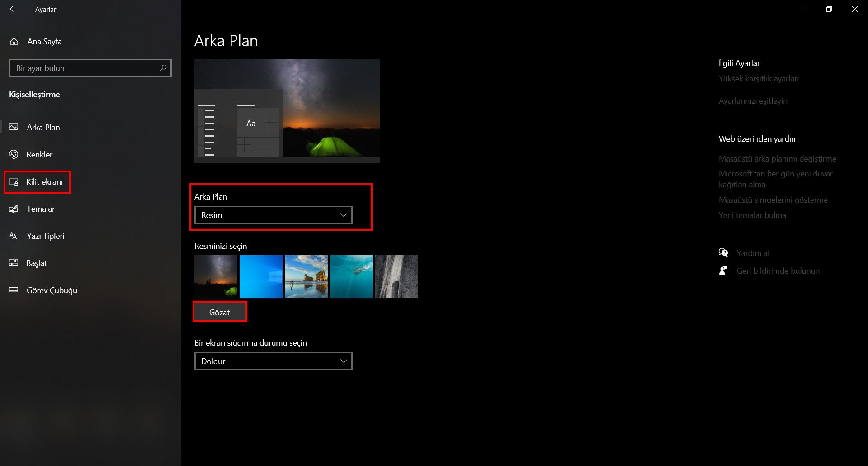Open Renkler settings page
868x466 pixels.
coord(39,155)
